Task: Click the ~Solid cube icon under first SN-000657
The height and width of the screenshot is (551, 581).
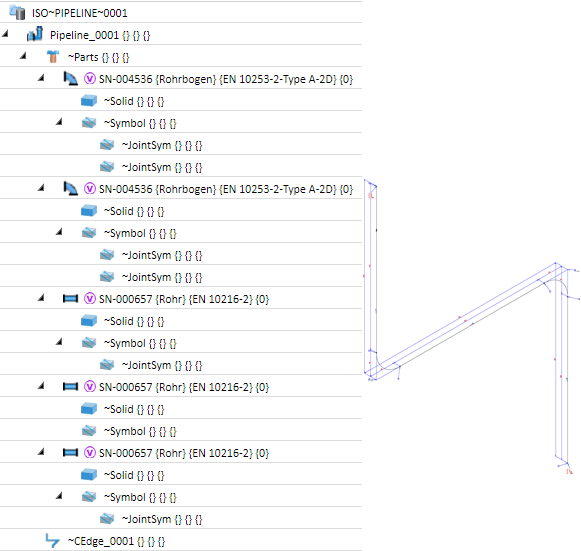Action: 89,321
